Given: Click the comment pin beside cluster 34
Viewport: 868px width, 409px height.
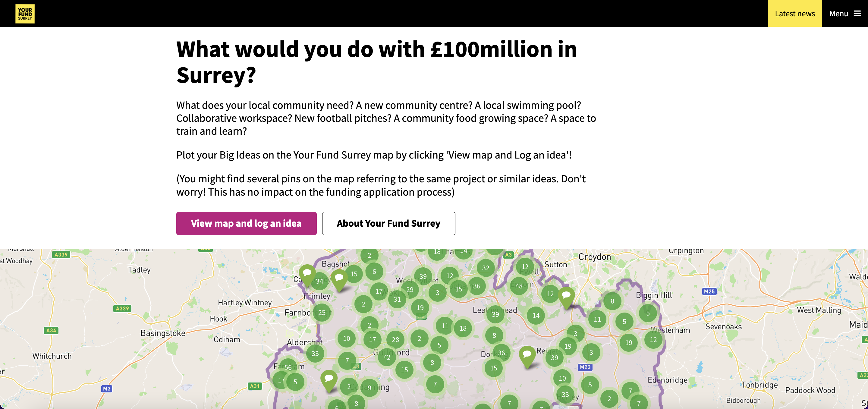Looking at the screenshot, I should [x=339, y=280].
